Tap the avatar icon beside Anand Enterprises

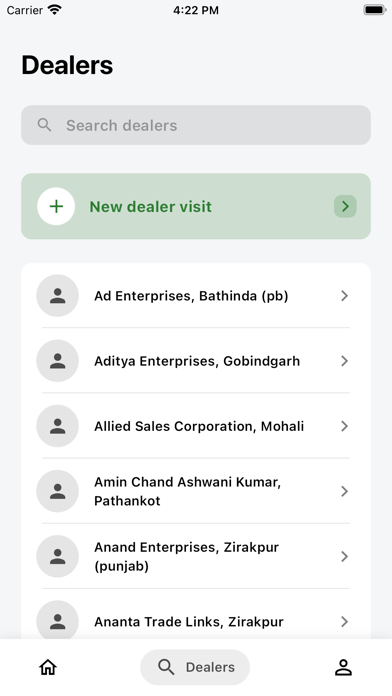click(x=57, y=557)
